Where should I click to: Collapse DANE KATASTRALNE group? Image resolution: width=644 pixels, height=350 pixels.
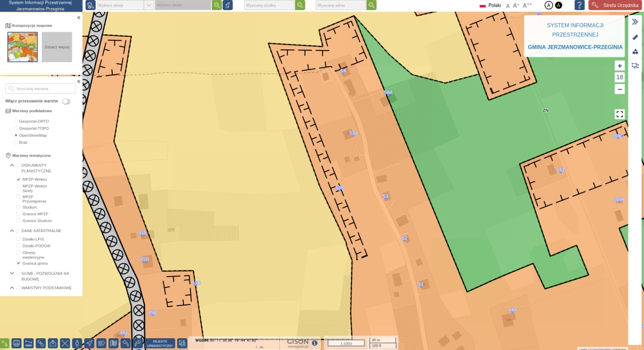(12, 230)
